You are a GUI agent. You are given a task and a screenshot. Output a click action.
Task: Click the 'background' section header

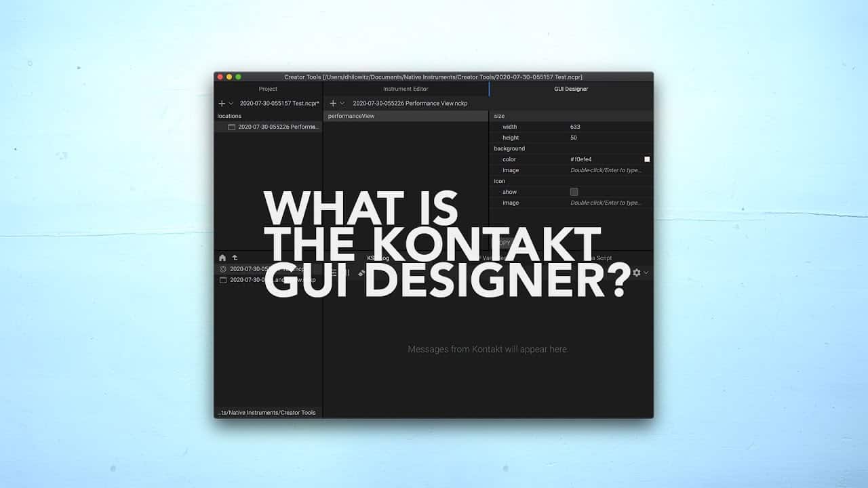pyautogui.click(x=509, y=148)
